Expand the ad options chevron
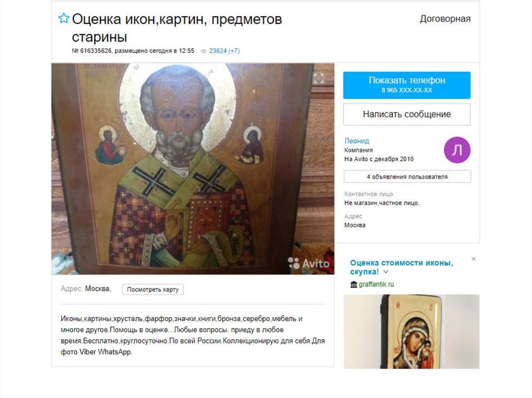This screenshot has height=398, width=532. (x=386, y=271)
